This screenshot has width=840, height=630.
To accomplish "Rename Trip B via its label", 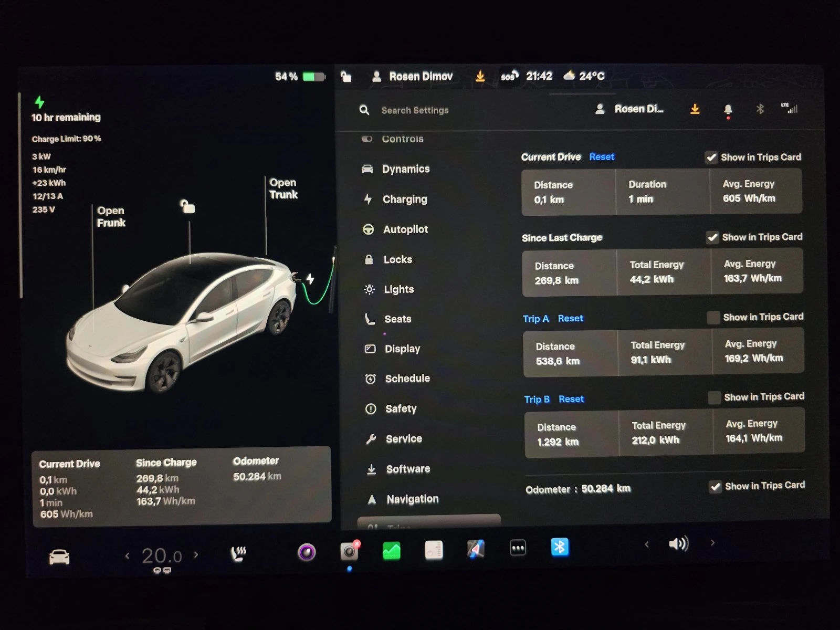I will [x=537, y=400].
